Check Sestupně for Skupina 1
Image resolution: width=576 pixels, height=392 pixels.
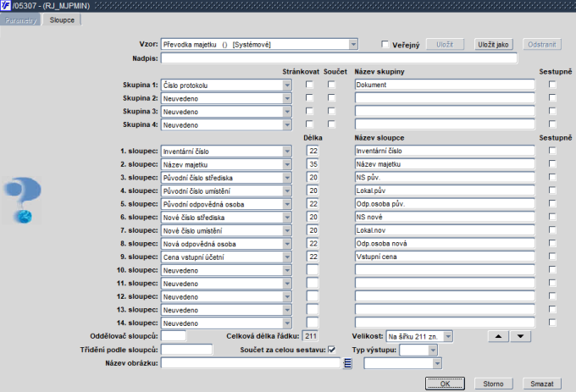[x=552, y=85]
